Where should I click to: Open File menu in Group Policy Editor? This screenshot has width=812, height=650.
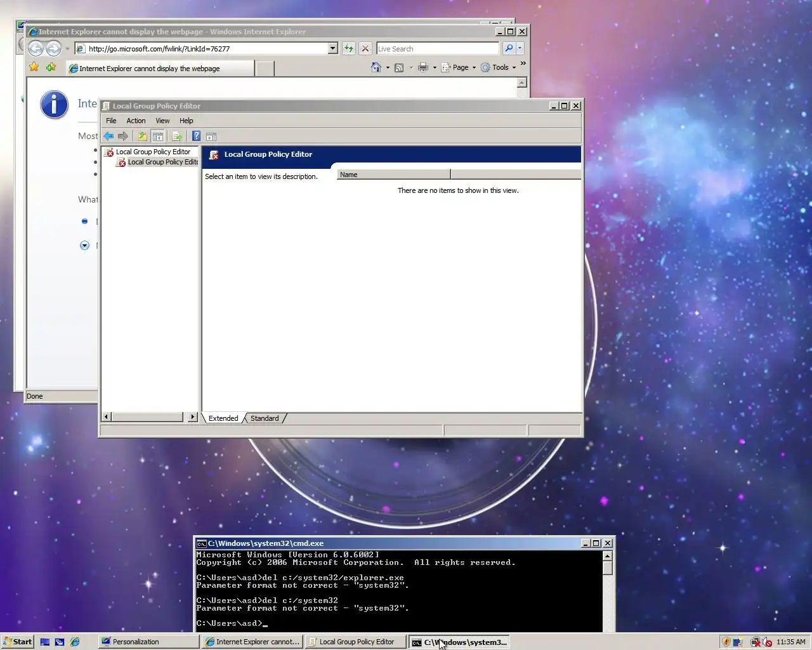pos(111,121)
